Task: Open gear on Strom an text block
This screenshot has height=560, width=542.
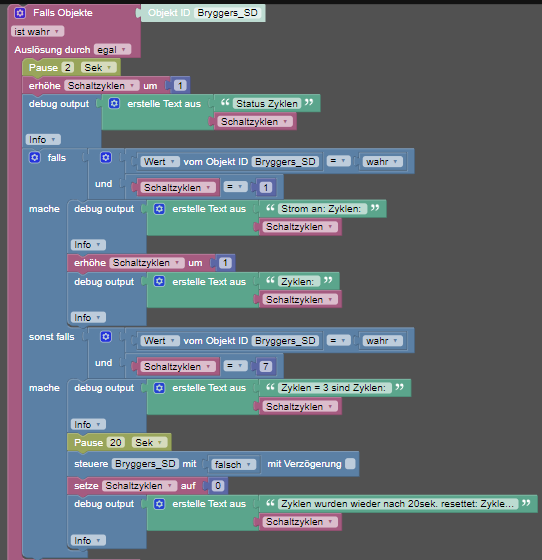Action: 159,209
